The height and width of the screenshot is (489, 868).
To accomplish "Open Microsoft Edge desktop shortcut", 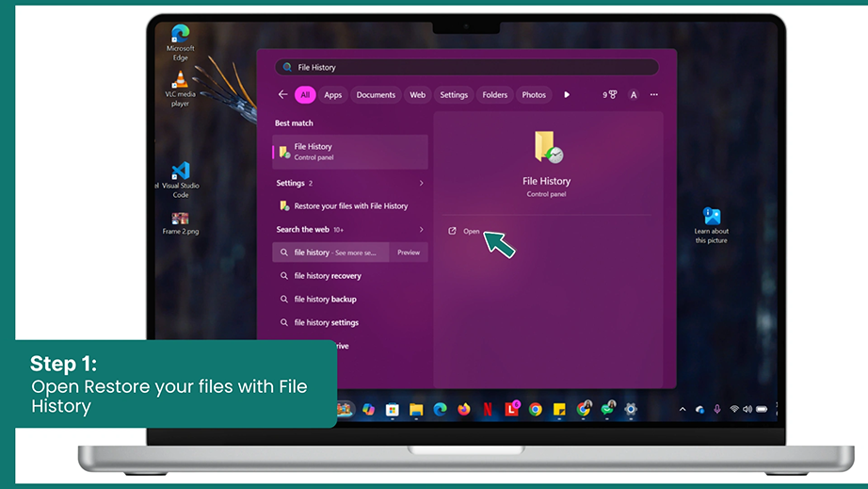I will click(x=180, y=42).
